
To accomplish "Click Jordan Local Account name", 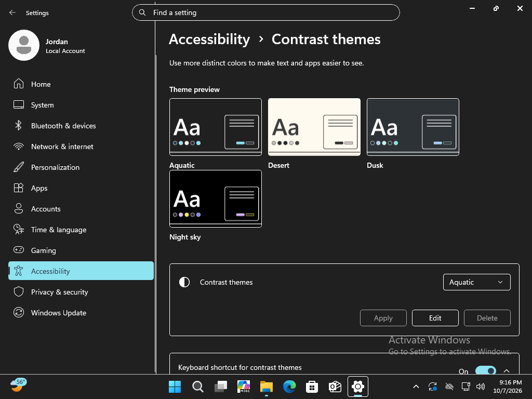I will pyautogui.click(x=65, y=46).
